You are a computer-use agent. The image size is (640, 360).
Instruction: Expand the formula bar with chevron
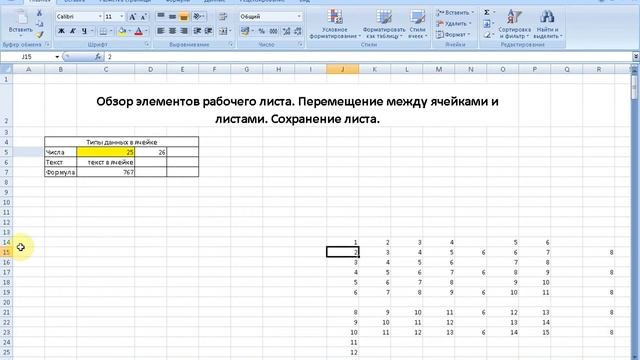636,57
